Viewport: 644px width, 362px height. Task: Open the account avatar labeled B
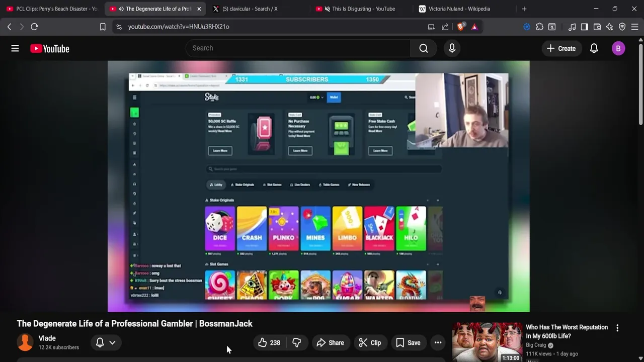tap(618, 48)
